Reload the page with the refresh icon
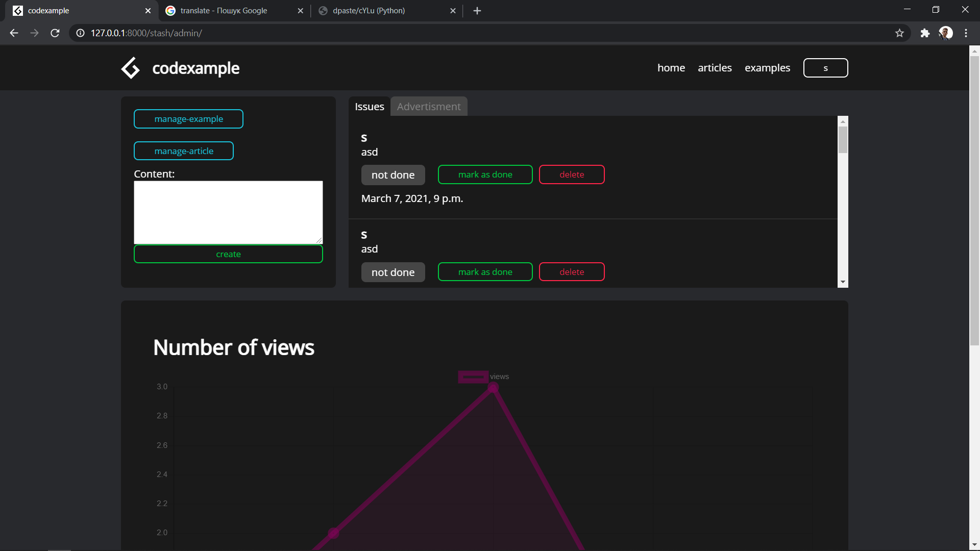 (55, 33)
